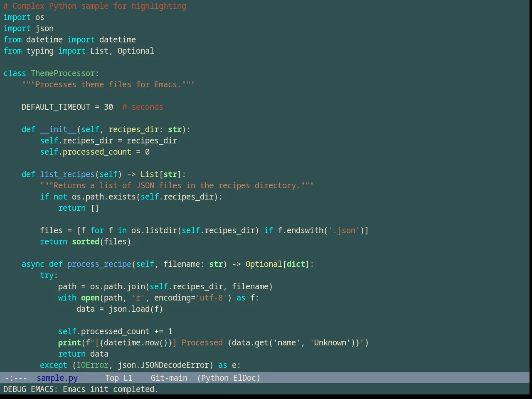Click the Top position indicator in mode line

click(x=112, y=378)
